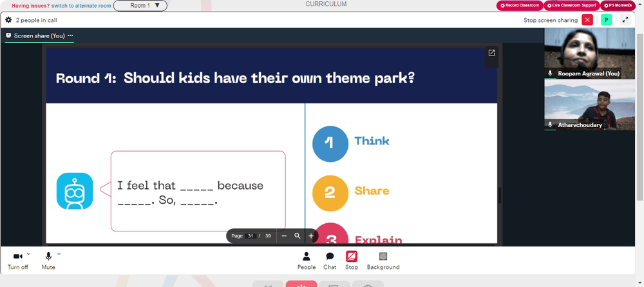Open the Room 1 dropdown

coord(140,6)
